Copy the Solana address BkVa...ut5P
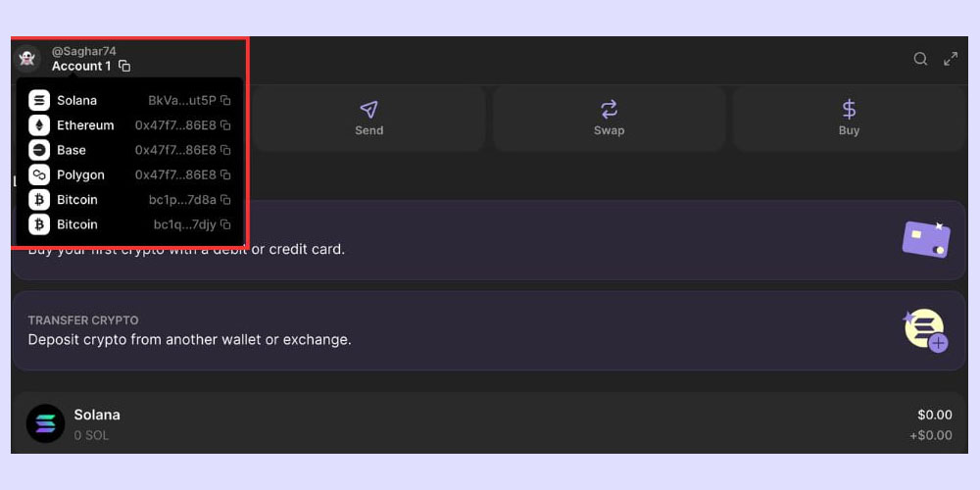Viewport: 980px width, 490px height. [225, 101]
